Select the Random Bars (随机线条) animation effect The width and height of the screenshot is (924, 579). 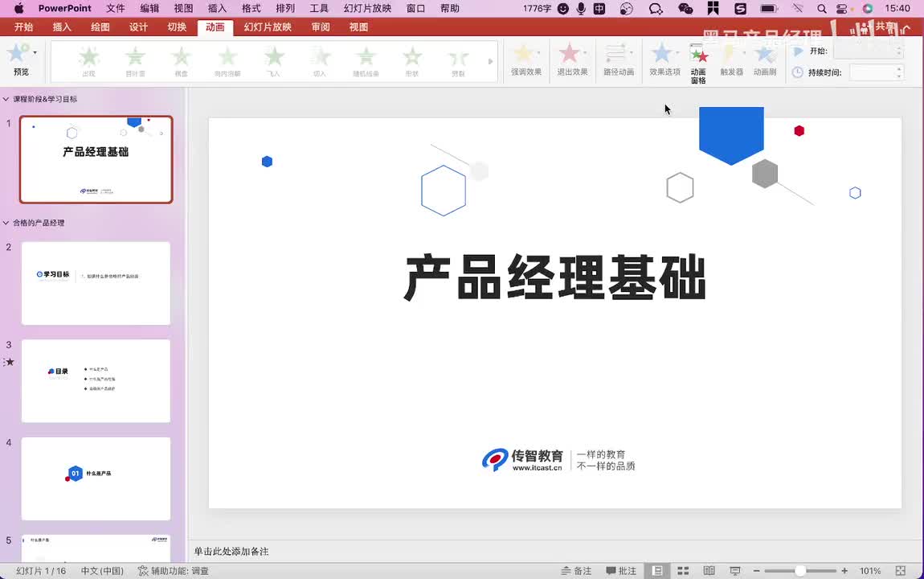(x=366, y=61)
